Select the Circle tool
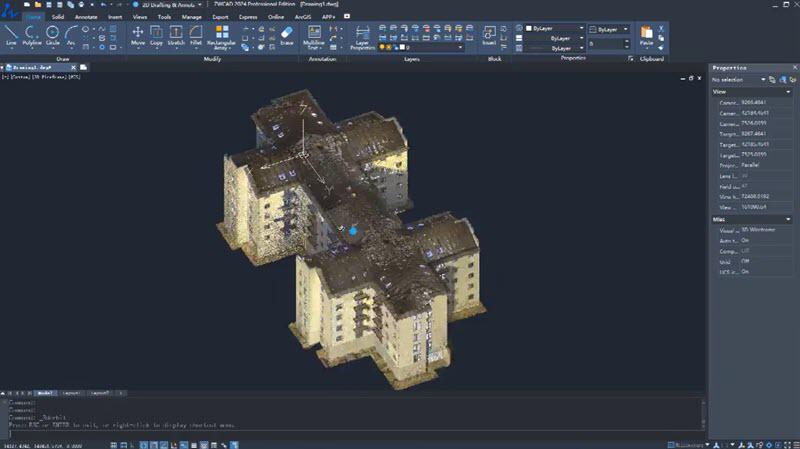The width and height of the screenshot is (800, 449). point(53,36)
